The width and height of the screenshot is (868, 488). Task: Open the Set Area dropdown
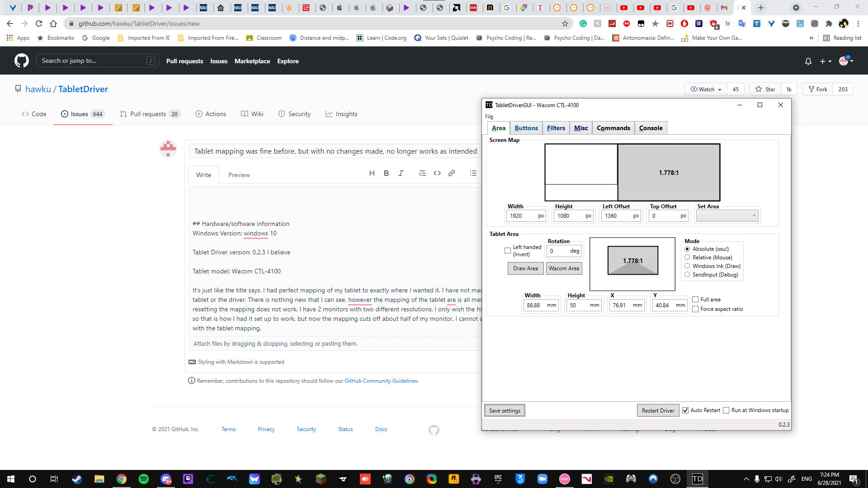[x=726, y=216]
